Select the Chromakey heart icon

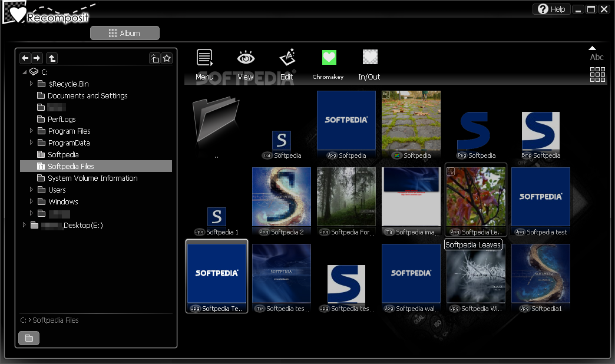click(329, 58)
